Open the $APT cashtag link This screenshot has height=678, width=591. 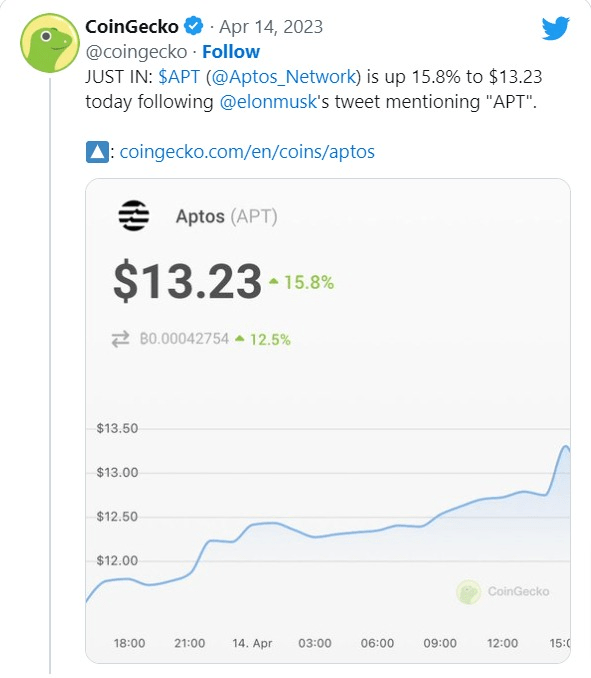pyautogui.click(x=179, y=77)
